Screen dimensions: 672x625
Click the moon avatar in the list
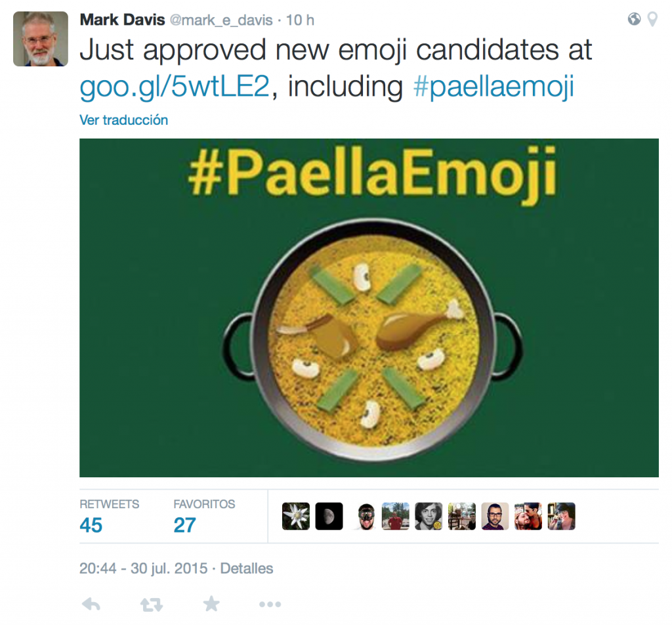329,516
